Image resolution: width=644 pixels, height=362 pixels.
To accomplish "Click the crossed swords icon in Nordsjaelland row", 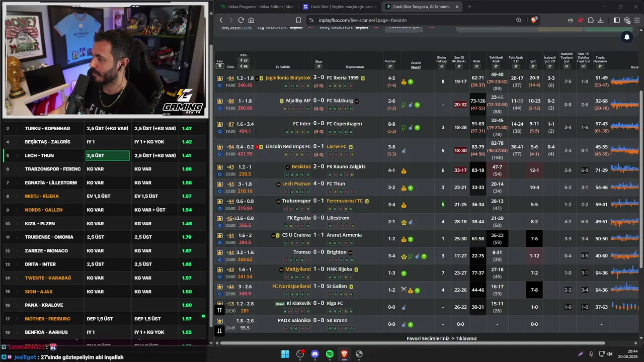I will coord(404,290).
